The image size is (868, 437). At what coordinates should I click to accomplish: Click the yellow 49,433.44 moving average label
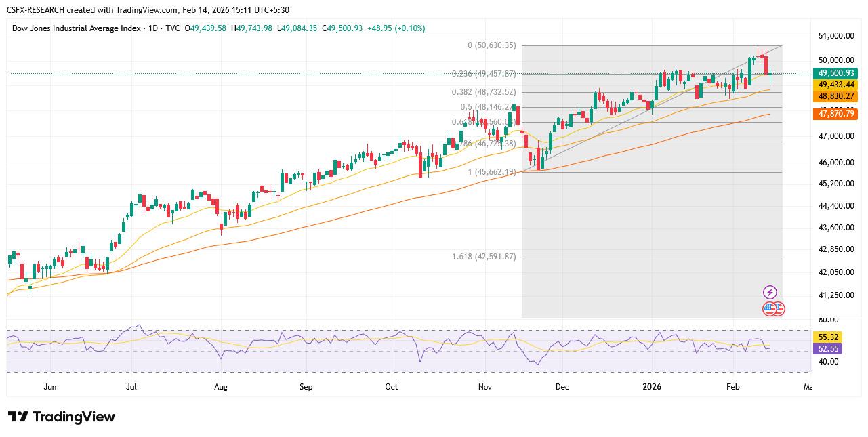tap(837, 85)
